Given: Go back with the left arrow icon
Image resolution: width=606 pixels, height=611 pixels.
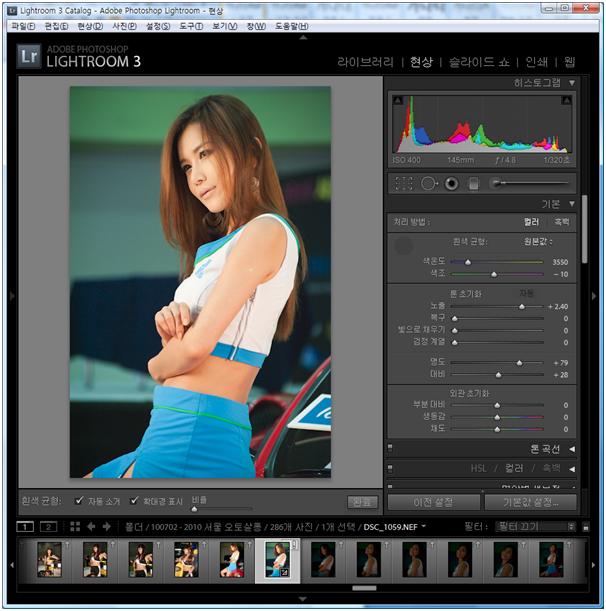Looking at the screenshot, I should (x=91, y=527).
